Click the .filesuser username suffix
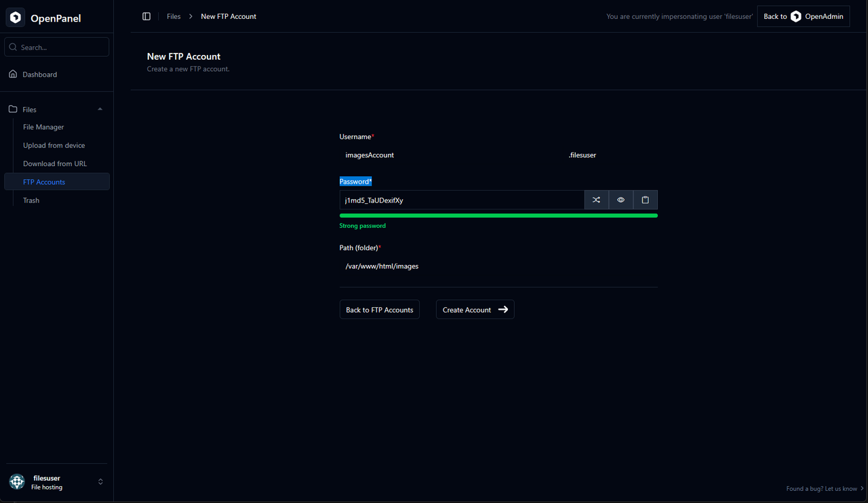Viewport: 868px width, 503px height. coord(583,155)
